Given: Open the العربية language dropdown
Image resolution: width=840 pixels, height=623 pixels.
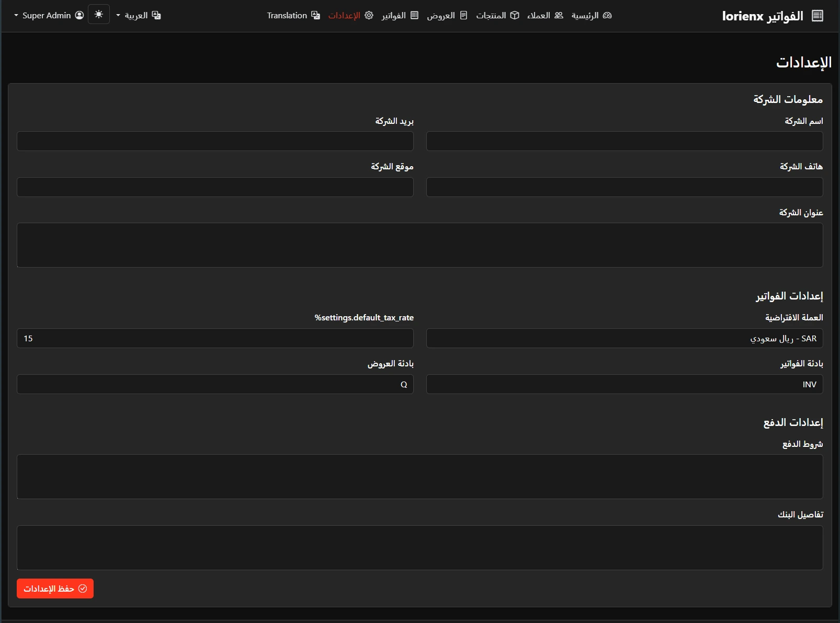Looking at the screenshot, I should tap(139, 16).
